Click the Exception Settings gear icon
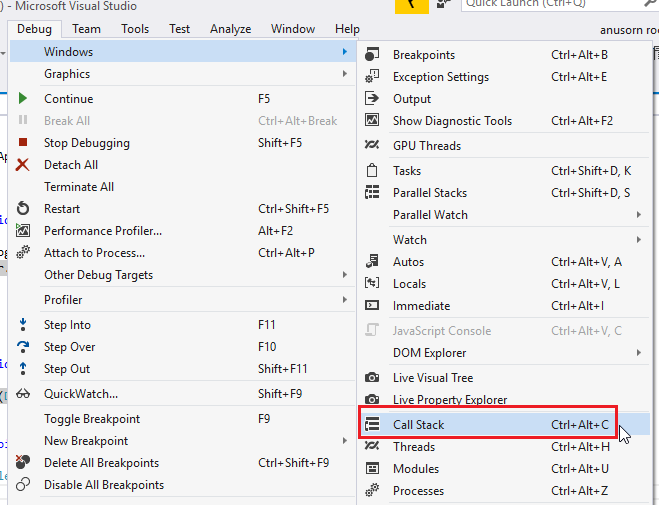 pos(372,76)
